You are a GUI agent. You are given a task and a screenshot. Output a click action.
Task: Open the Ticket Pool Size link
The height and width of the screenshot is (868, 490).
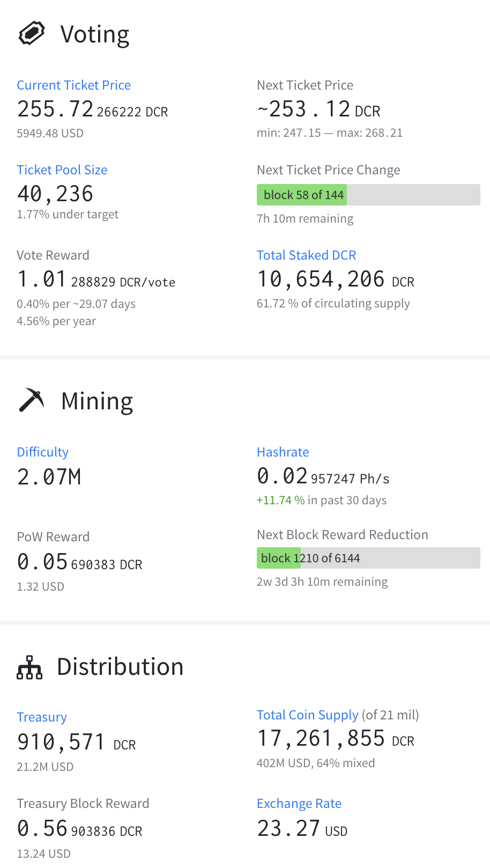coord(62,170)
